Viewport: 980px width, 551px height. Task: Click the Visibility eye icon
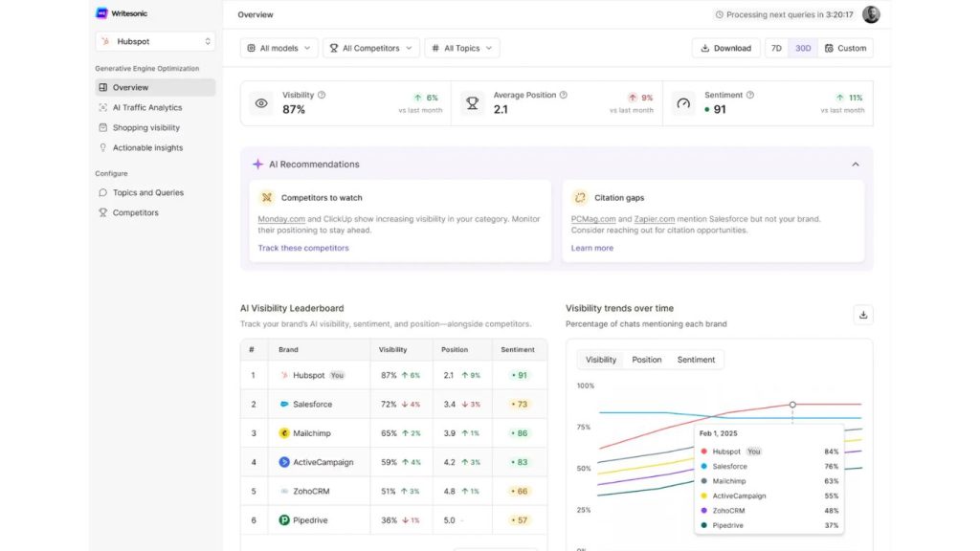coord(261,103)
